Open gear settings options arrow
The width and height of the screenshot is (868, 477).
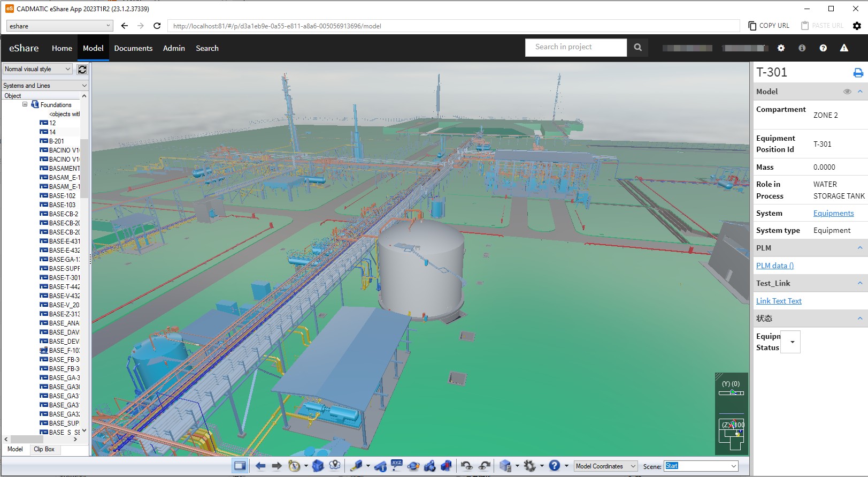point(542,466)
